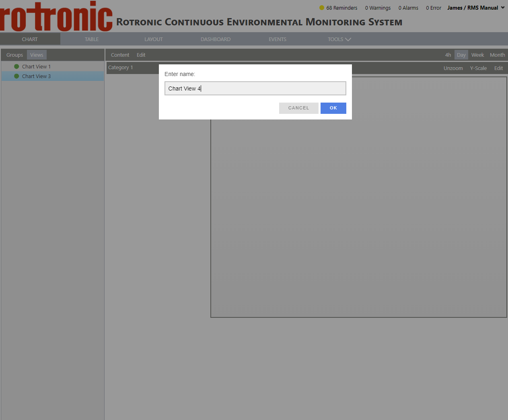
Task: View the 0 Error status
Action: 434,8
